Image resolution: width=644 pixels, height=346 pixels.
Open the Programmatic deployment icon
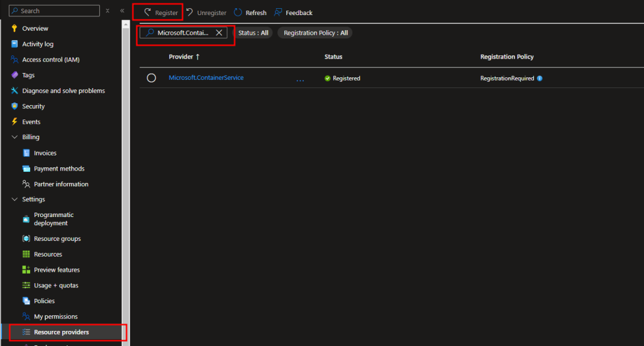[26, 219]
